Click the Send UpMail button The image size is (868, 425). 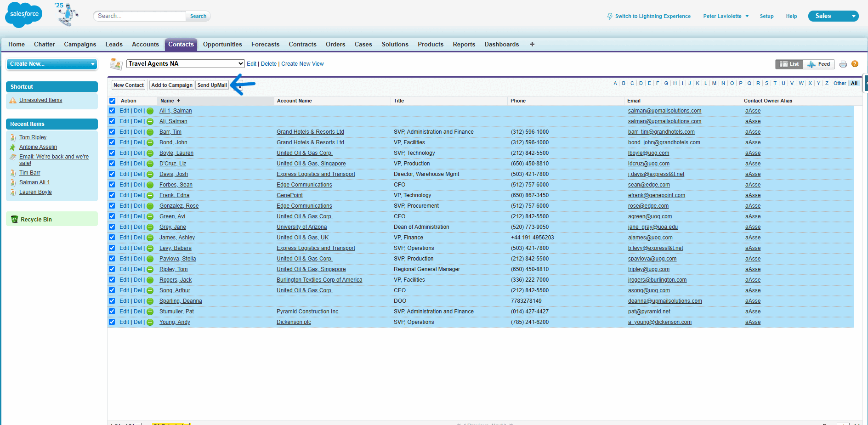[212, 85]
